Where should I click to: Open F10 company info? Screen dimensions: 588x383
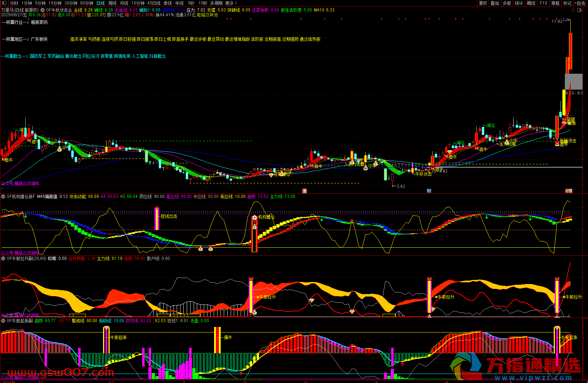click(x=543, y=3)
